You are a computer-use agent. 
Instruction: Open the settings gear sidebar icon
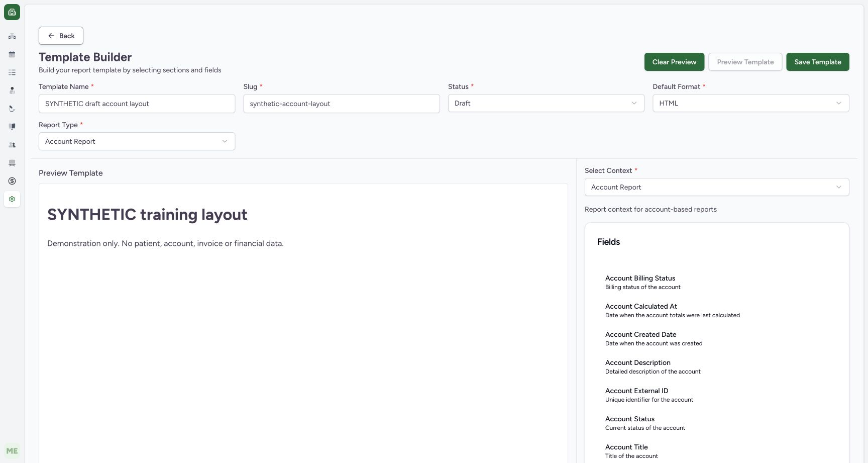(12, 199)
